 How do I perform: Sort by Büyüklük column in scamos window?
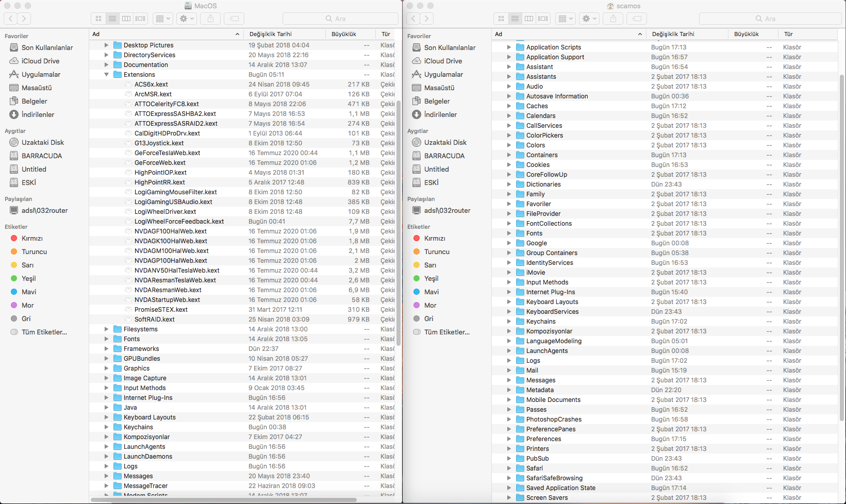coord(746,34)
